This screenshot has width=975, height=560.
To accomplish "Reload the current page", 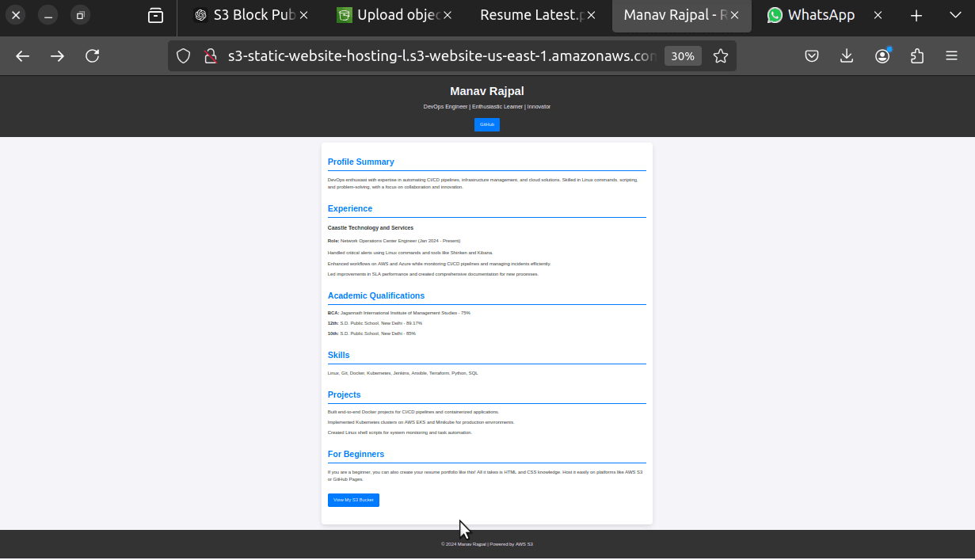I will (93, 56).
